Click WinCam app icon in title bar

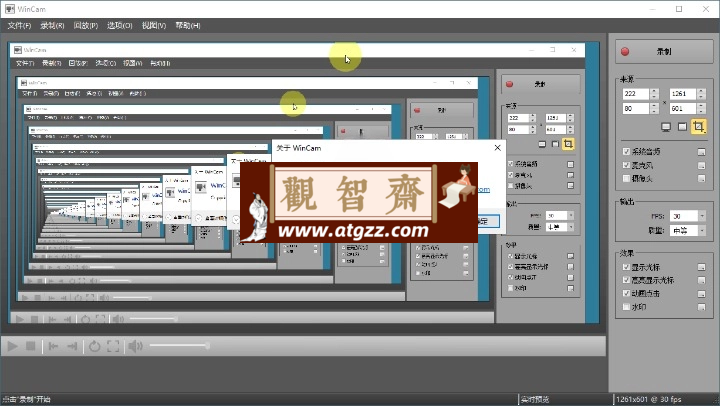coord(10,9)
